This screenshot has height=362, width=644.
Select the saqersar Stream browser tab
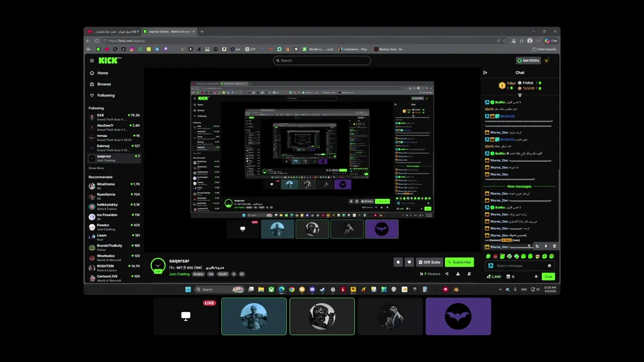(x=169, y=32)
